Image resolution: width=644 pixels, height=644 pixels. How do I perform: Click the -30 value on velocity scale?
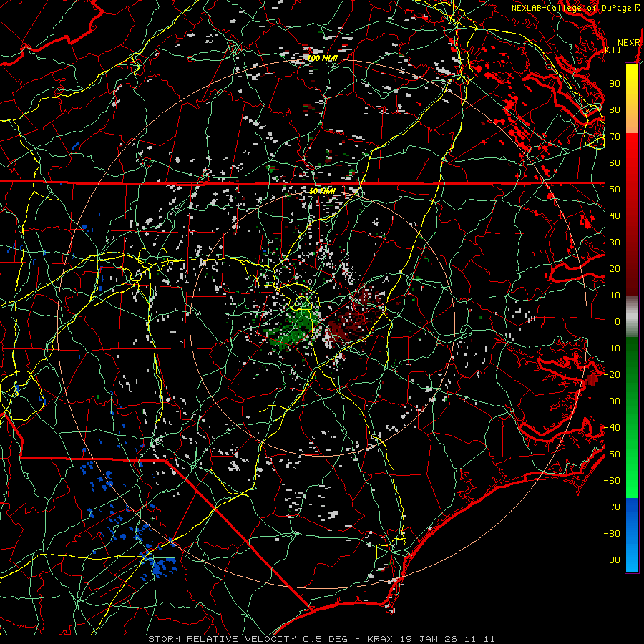[612, 401]
